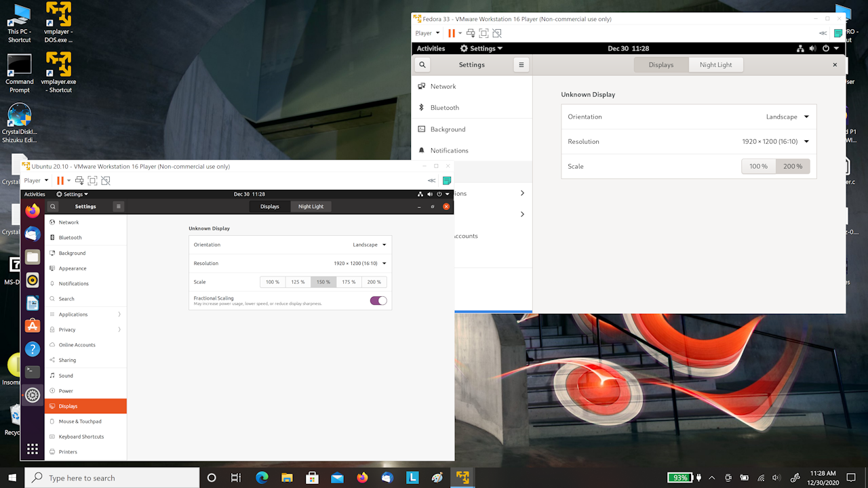Image resolution: width=868 pixels, height=488 pixels.
Task: Click the Windows taskbar clock
Action: pos(823,478)
